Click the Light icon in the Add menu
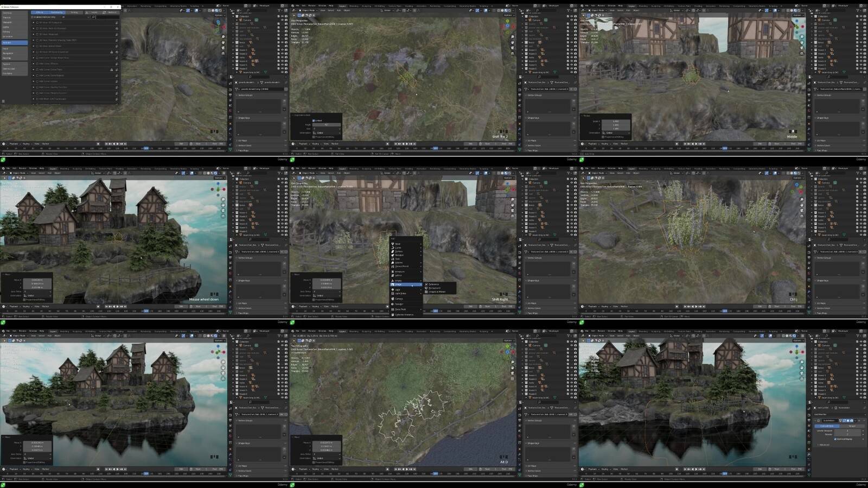The width and height of the screenshot is (868, 488). click(x=393, y=289)
